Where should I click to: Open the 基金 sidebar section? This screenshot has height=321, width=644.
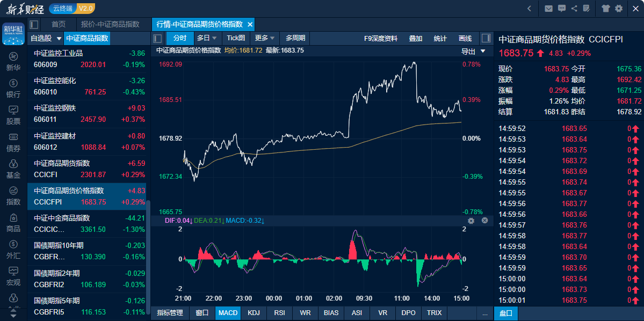coord(13,169)
